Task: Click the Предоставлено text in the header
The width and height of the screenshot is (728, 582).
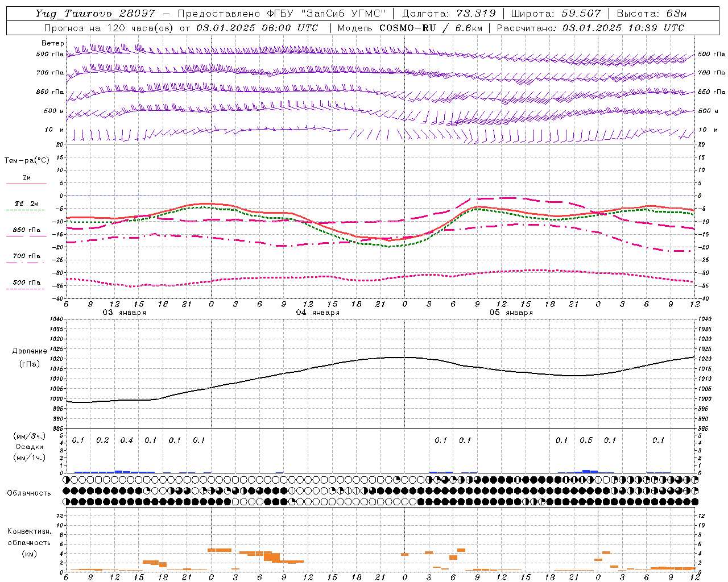Action: click(x=220, y=14)
